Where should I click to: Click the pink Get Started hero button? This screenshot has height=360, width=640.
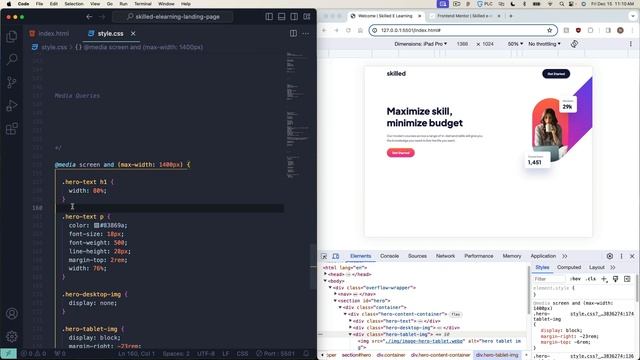400,153
